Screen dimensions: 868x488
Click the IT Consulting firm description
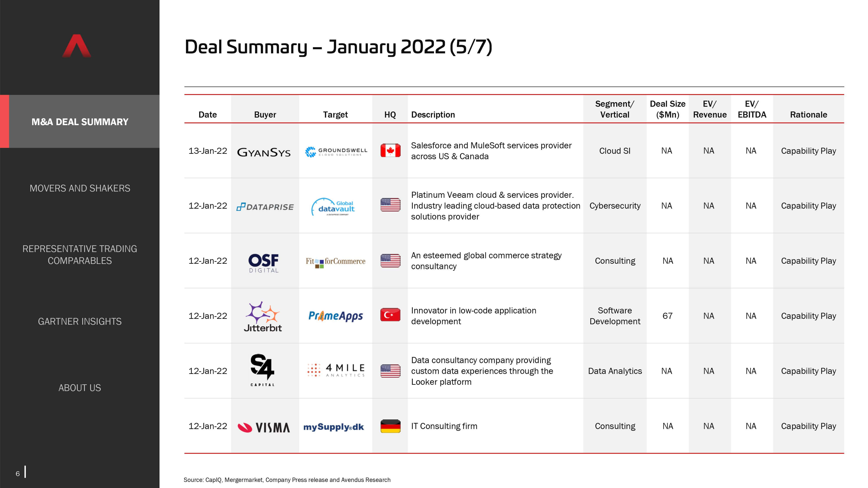pyautogui.click(x=444, y=426)
